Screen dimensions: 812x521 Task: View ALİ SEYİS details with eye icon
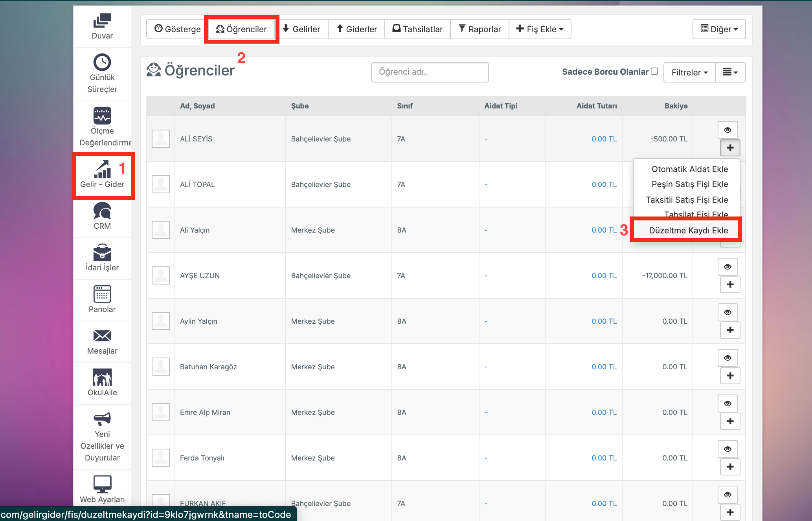point(728,130)
